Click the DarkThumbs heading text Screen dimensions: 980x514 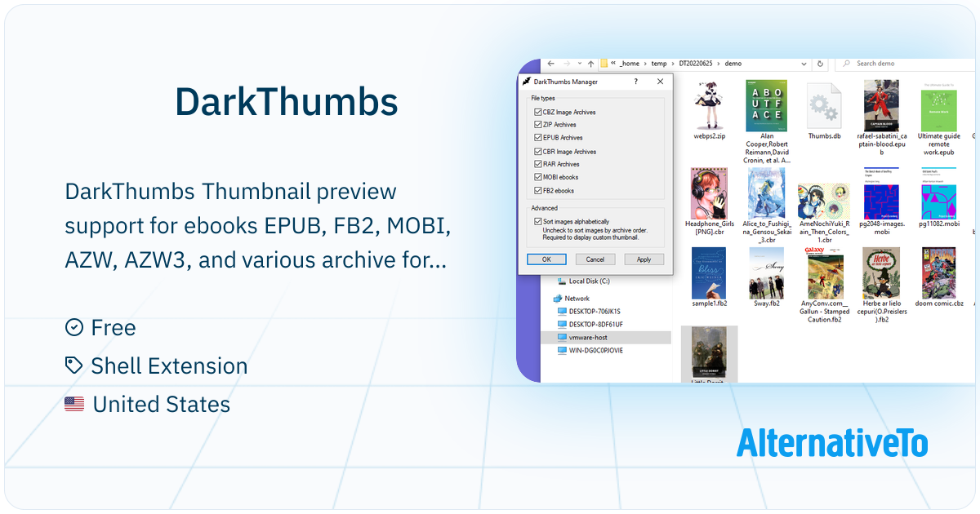(x=287, y=101)
